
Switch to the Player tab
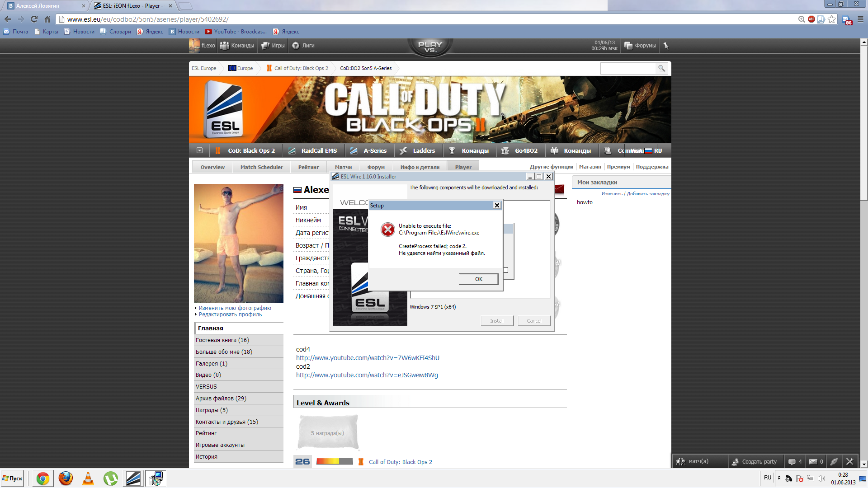463,167
